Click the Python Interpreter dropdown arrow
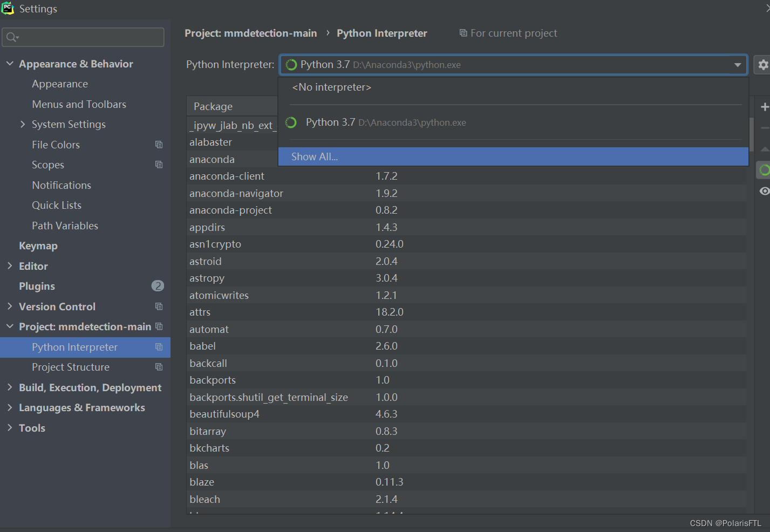The image size is (770, 532). tap(737, 65)
